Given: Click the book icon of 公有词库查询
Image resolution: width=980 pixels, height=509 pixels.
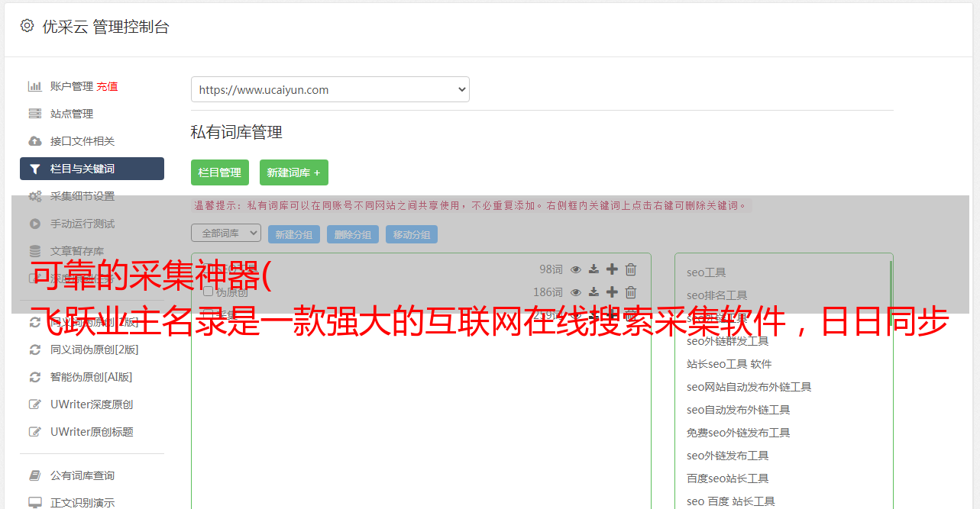Looking at the screenshot, I should [35, 475].
